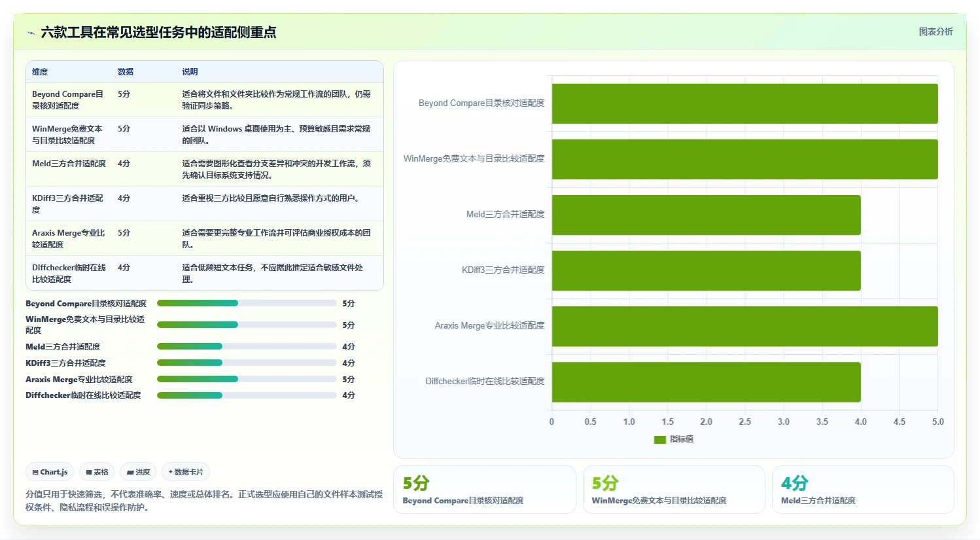The height and width of the screenshot is (540, 980).
Task: Click the WinMerge免费文本与目录比较适配度 progress bar
Action: pyautogui.click(x=247, y=325)
